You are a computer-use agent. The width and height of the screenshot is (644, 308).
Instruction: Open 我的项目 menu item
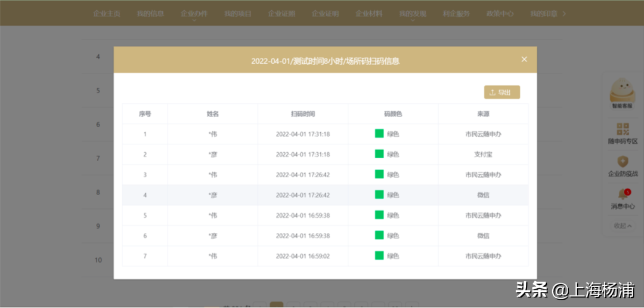pyautogui.click(x=238, y=14)
